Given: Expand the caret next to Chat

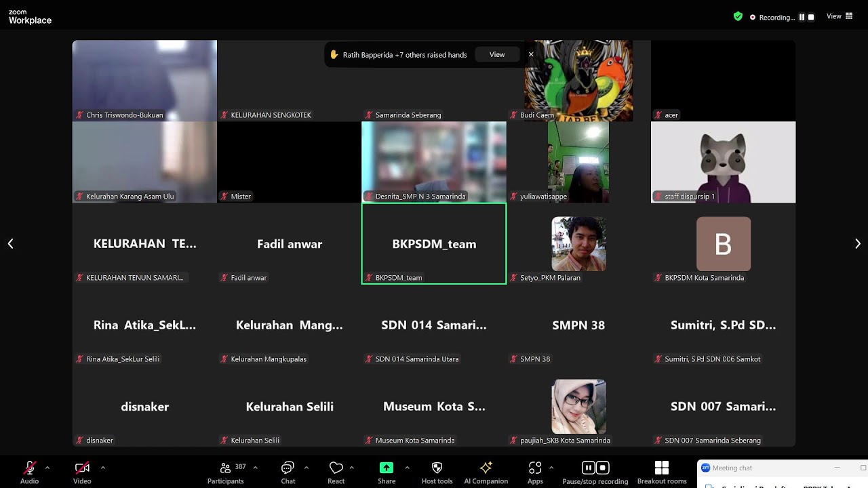Looking at the screenshot, I should [307, 468].
